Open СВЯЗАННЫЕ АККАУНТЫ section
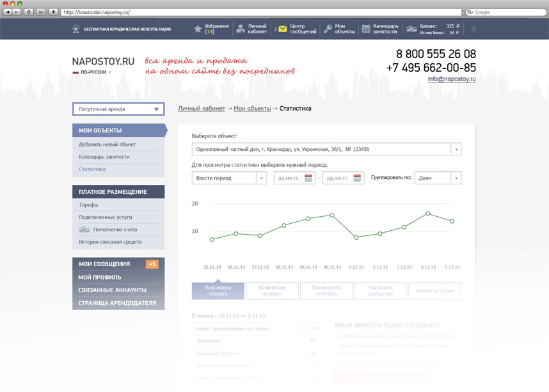 113,290
